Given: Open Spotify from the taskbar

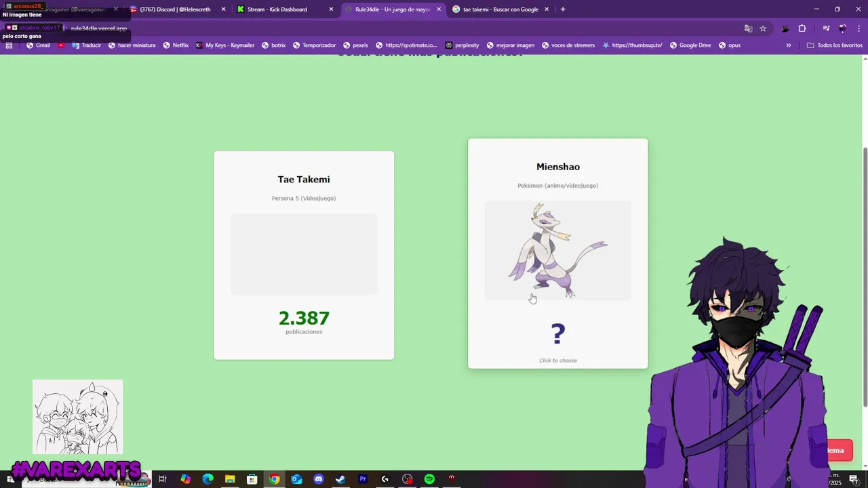Looking at the screenshot, I should [429, 479].
